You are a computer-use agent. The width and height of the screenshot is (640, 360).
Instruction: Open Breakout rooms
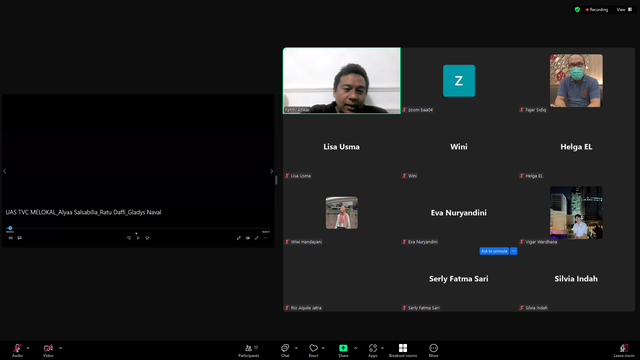(403, 350)
